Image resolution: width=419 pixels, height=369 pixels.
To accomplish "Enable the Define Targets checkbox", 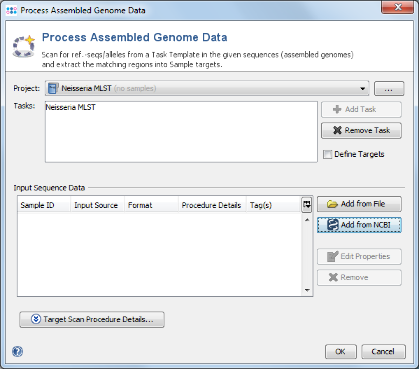I will coord(327,154).
